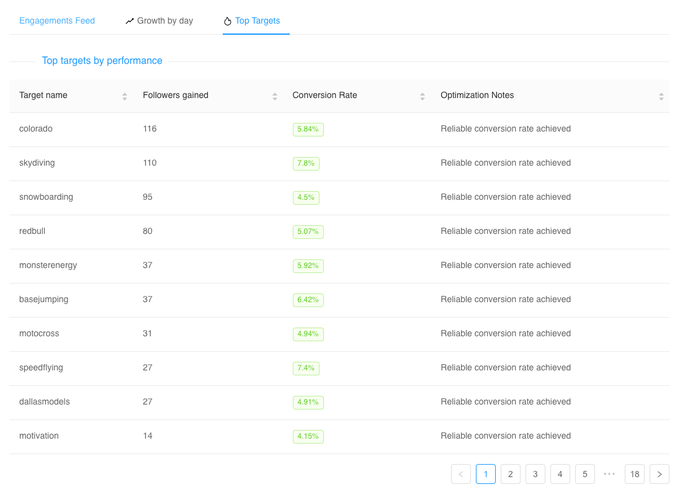Image resolution: width=680 pixels, height=492 pixels.
Task: Click the 4.94% conversion rate badge
Action: click(x=308, y=334)
